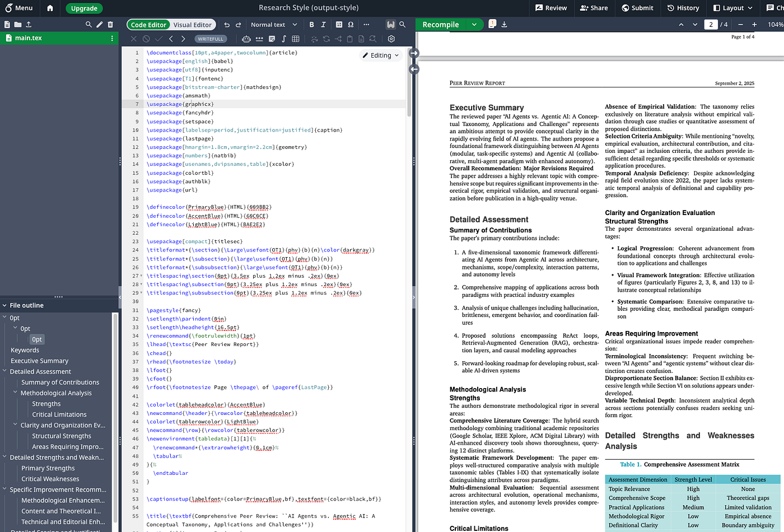The image size is (784, 532).
Task: Apply italic formatting
Action: point(323,25)
